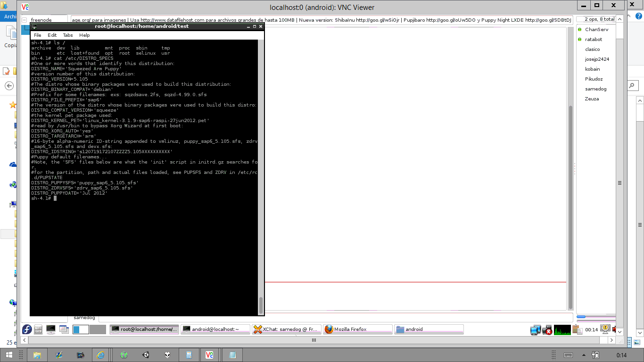Open the Fedora start menu icon
The height and width of the screenshot is (362, 644).
(27, 329)
